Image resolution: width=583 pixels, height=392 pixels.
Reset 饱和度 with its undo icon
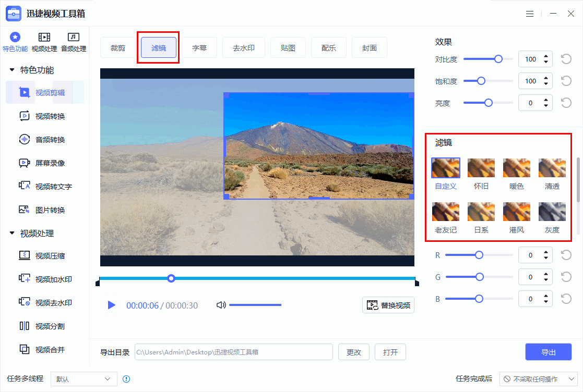coord(566,81)
